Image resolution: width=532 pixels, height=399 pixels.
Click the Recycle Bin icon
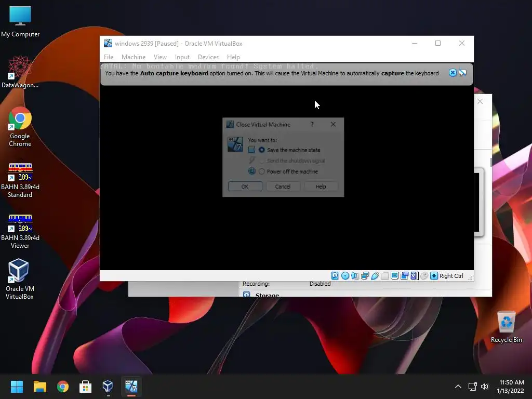[506, 327]
